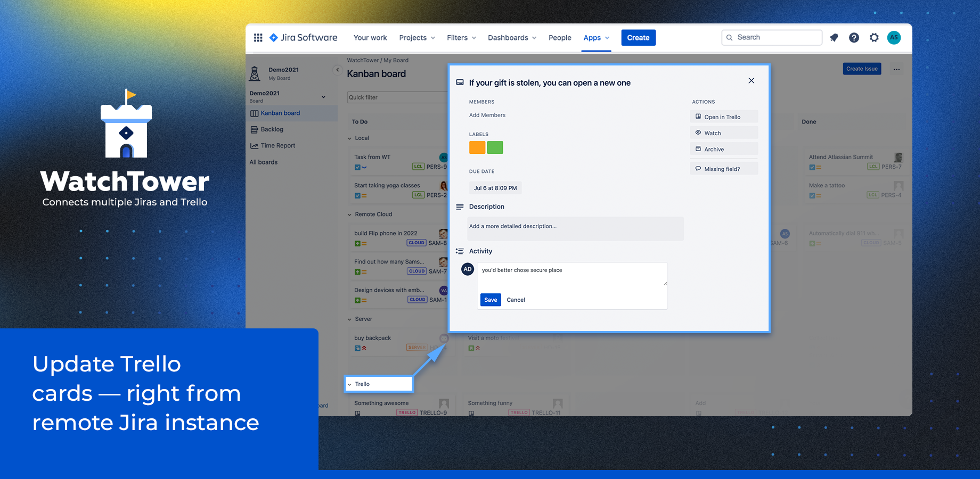Click the Quick filter input
Screen dimensions: 980x479
(397, 97)
